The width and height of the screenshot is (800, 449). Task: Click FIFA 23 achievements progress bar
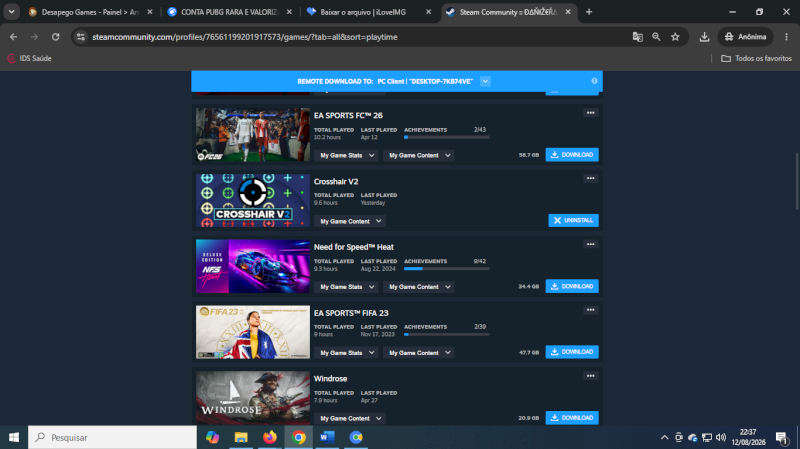(x=446, y=335)
